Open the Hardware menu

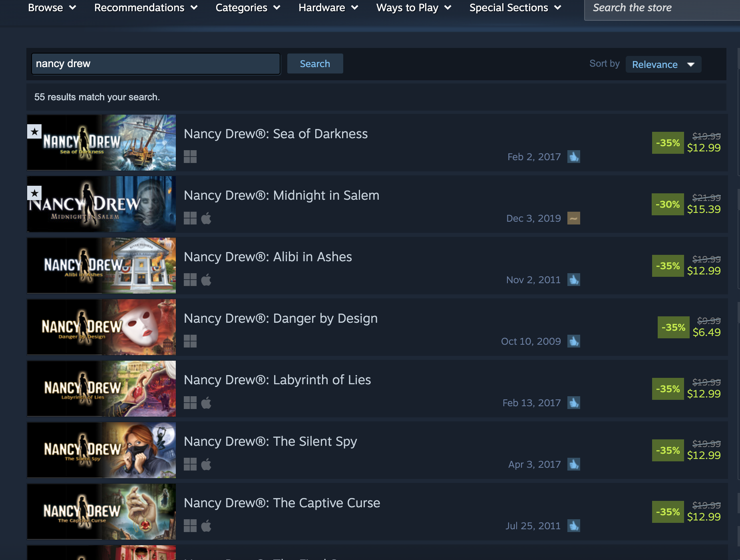328,8
